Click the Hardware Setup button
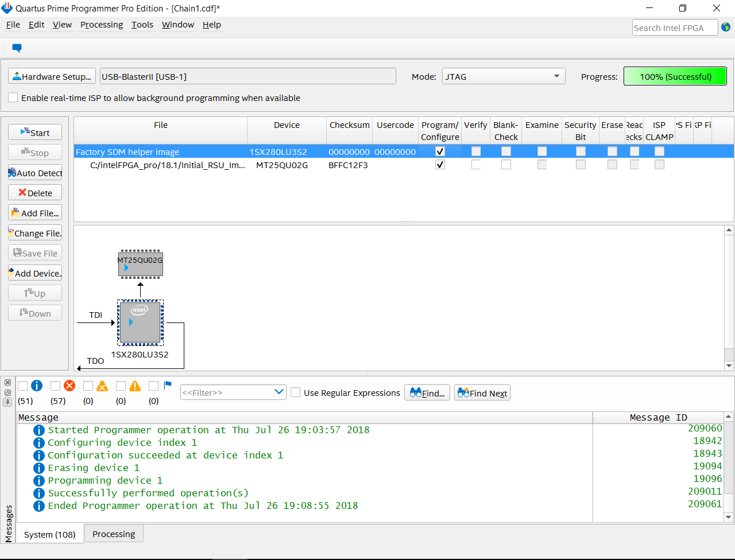 (52, 76)
